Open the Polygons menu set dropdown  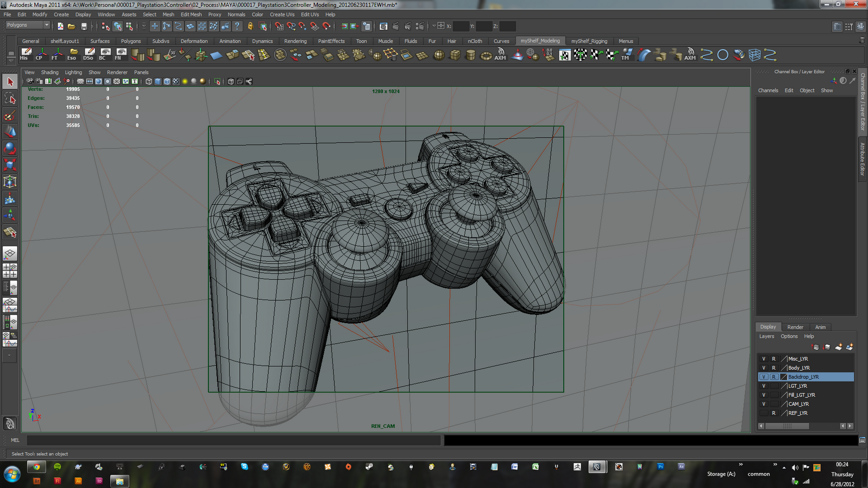coord(28,25)
